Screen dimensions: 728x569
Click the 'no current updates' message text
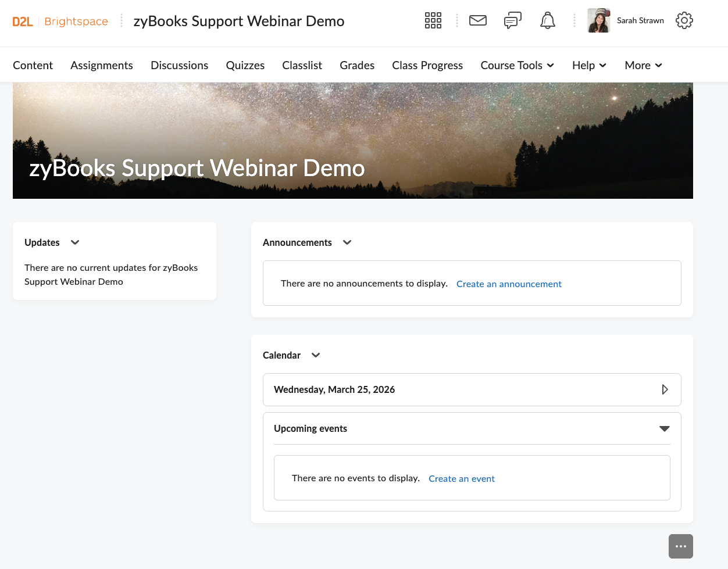click(111, 274)
